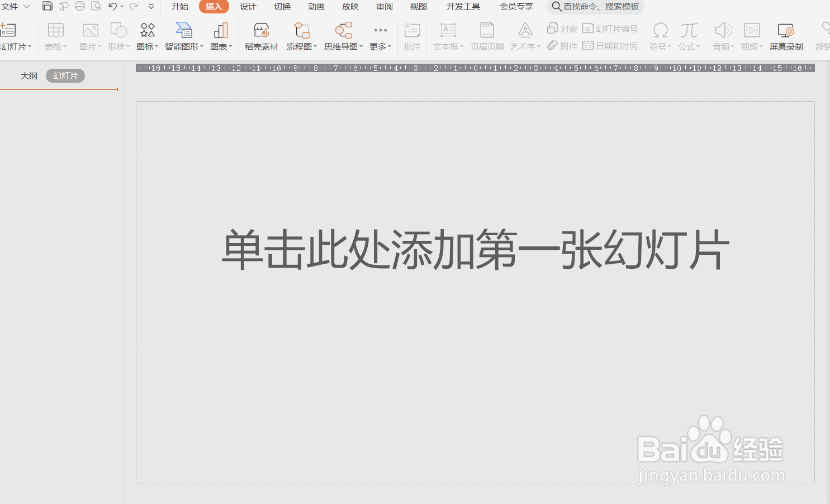Click the 稻壳素材 icon
Viewport: 830px width, 504px height.
click(261, 30)
